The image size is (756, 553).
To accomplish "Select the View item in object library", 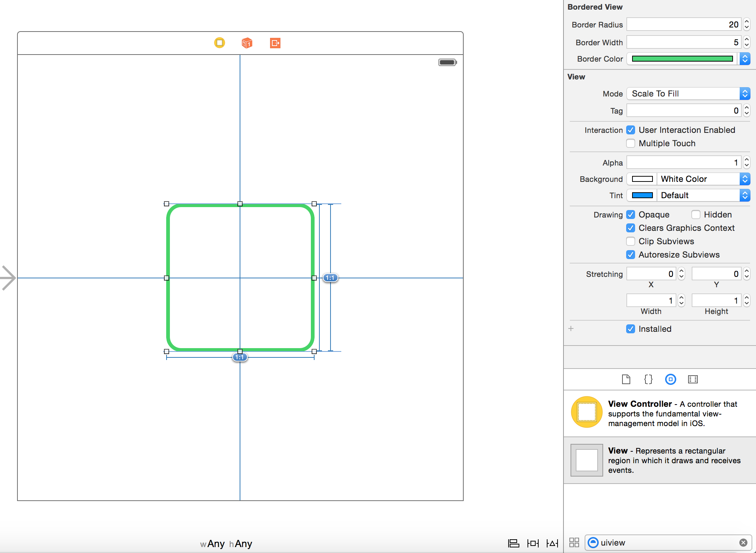I will 660,460.
